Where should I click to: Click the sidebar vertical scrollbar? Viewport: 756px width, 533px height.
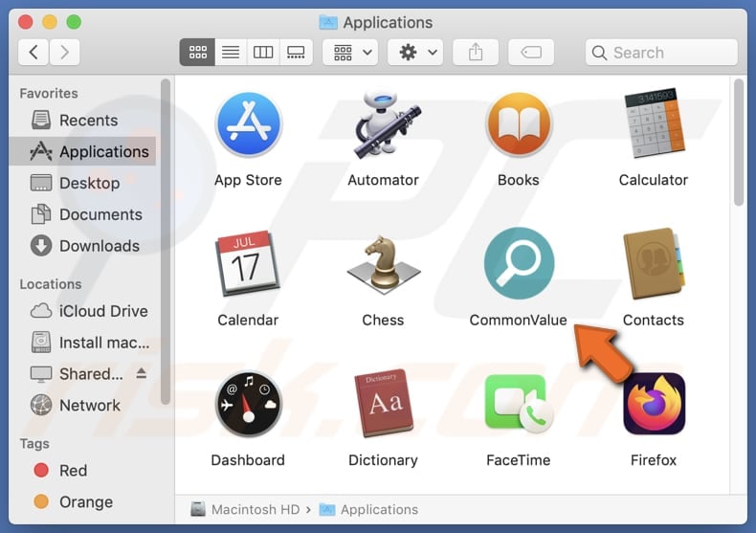pyautogui.click(x=166, y=241)
